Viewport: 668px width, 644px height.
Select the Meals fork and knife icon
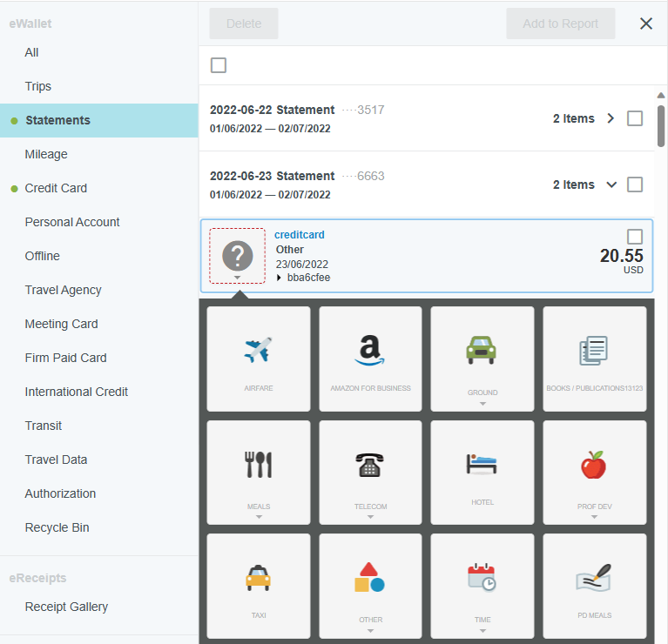pyautogui.click(x=259, y=466)
